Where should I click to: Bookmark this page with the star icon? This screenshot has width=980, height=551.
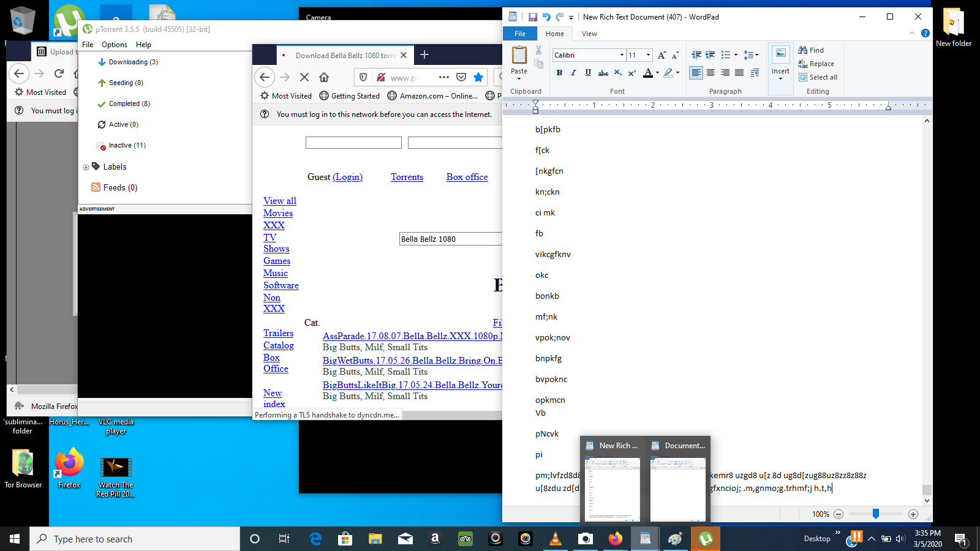pyautogui.click(x=478, y=77)
